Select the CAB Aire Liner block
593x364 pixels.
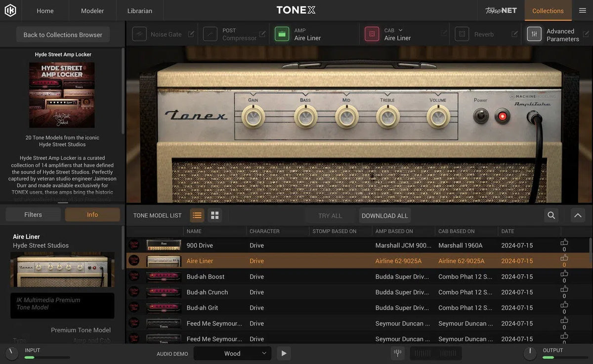pos(372,34)
